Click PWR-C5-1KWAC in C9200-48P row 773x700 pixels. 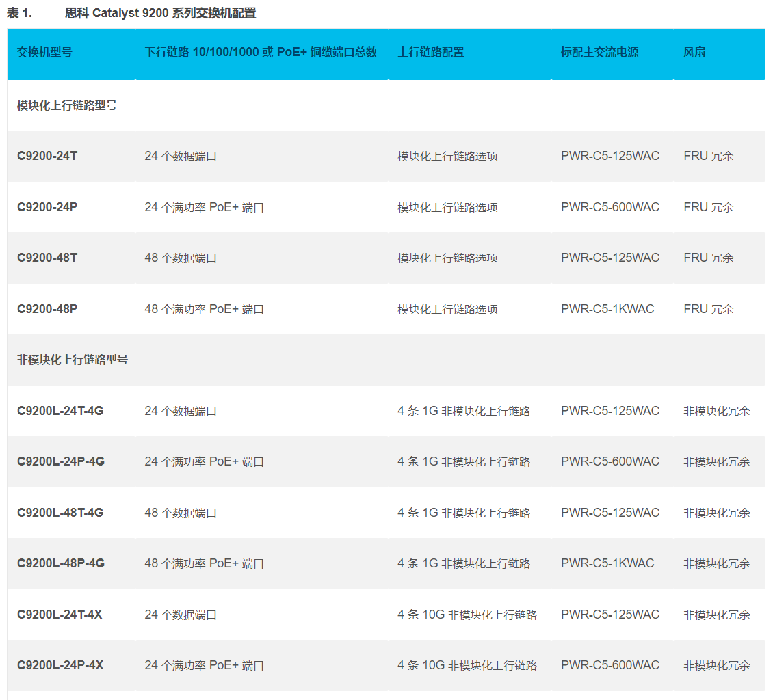(607, 310)
